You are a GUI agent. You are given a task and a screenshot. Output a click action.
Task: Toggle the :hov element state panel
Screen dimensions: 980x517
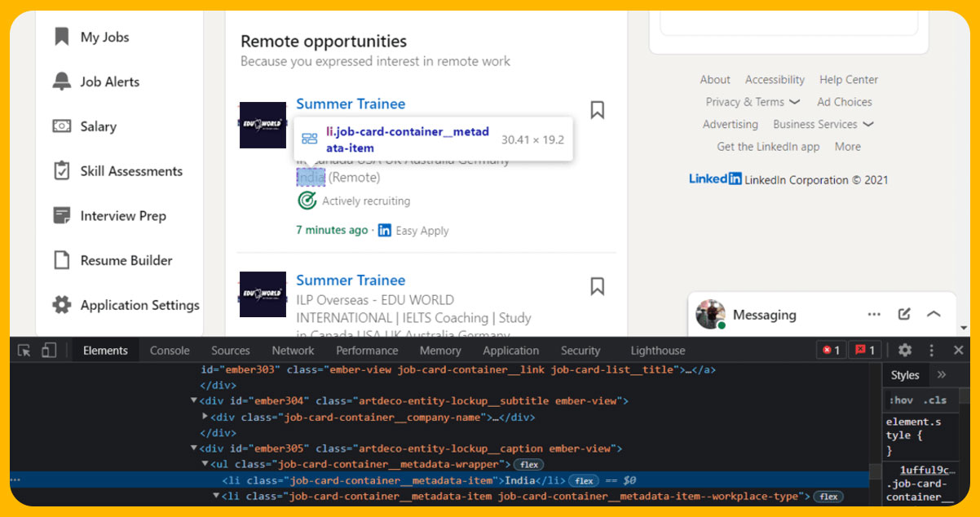[901, 400]
